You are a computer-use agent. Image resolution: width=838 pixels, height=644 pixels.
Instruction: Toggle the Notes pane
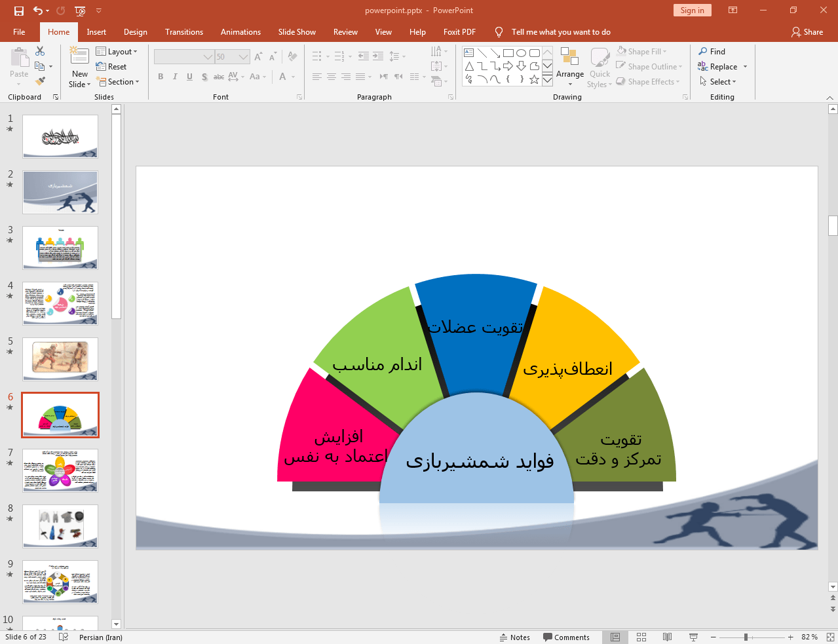click(514, 637)
